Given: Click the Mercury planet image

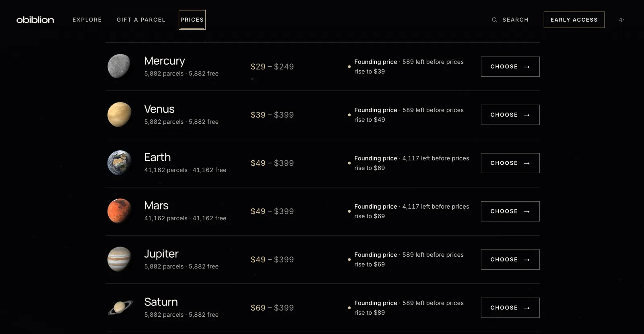Looking at the screenshot, I should (119, 66).
